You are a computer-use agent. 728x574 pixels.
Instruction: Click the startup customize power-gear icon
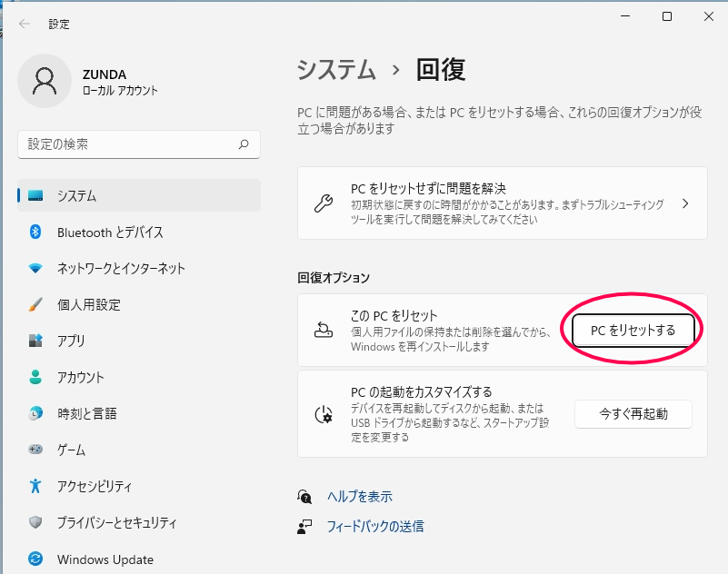(324, 414)
